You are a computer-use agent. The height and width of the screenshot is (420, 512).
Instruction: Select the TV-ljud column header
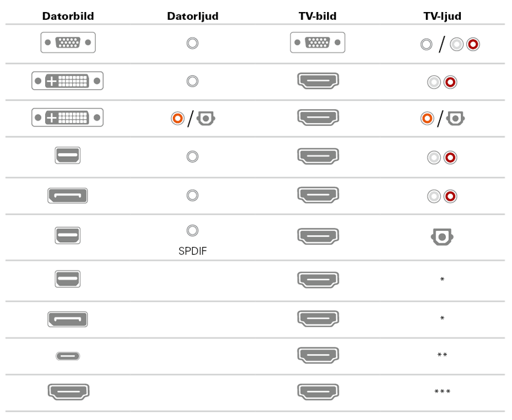point(443,16)
